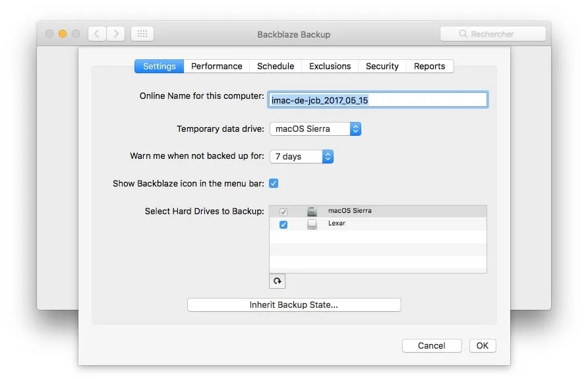588x379 pixels.
Task: Open the show-all grid view icon
Action: pyautogui.click(x=142, y=34)
